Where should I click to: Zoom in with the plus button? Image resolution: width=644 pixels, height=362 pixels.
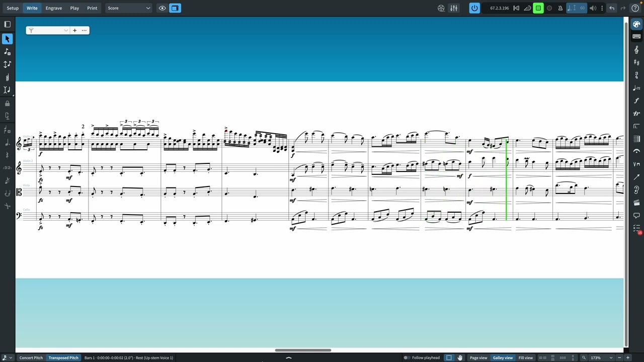pos(627,357)
